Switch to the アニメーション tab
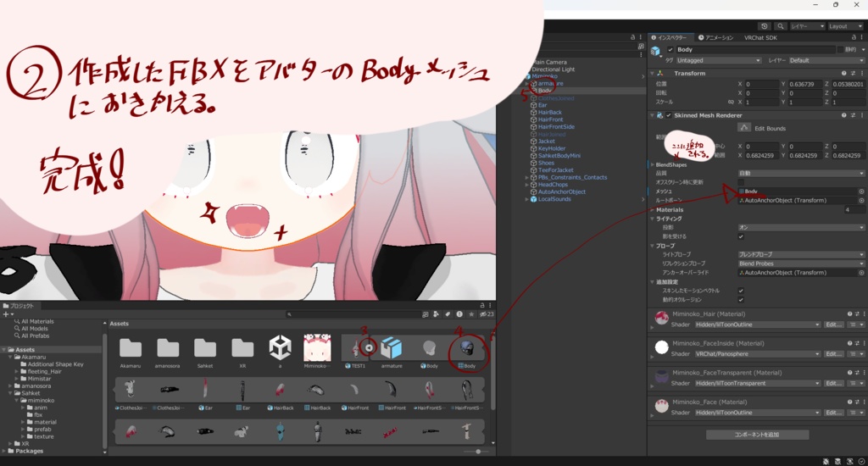The height and width of the screenshot is (466, 868). [715, 37]
